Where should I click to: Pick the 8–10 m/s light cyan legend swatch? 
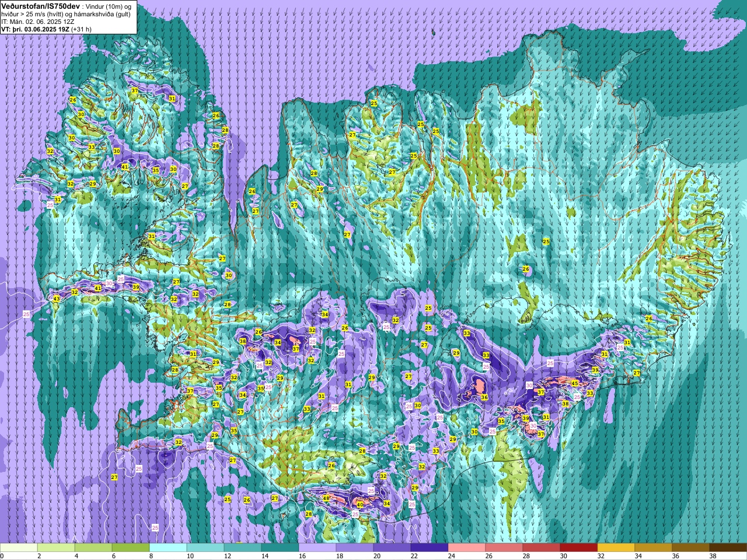coord(168,548)
